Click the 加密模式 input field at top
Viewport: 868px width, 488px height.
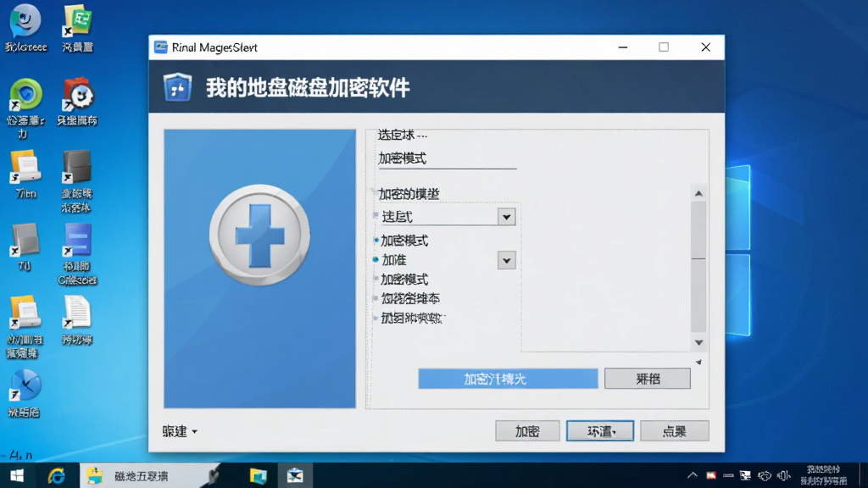(447, 158)
